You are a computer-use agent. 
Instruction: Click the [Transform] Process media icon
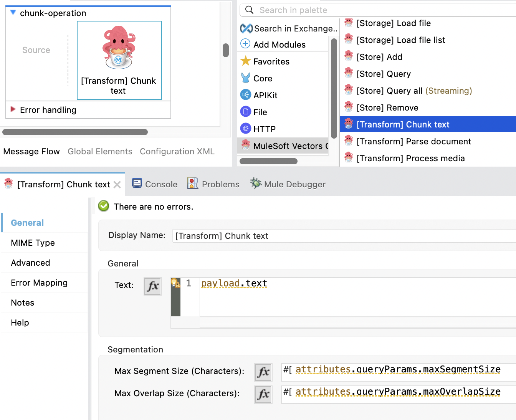349,157
